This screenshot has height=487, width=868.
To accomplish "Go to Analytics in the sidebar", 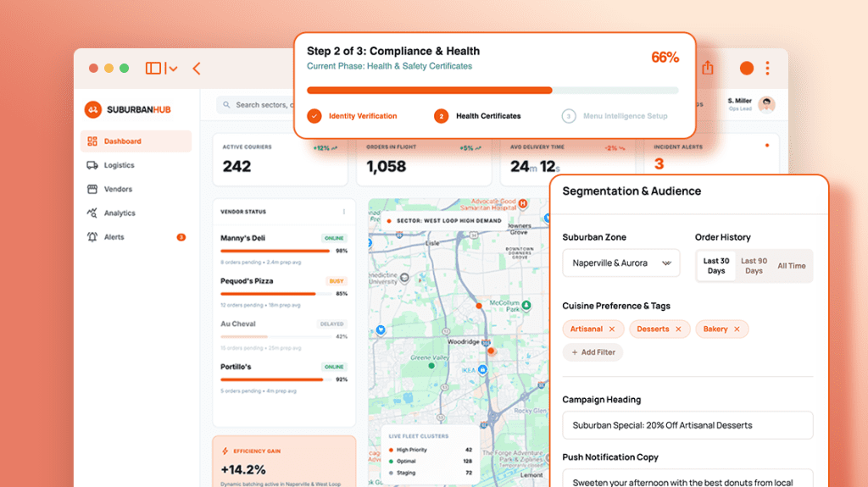I will (x=120, y=213).
